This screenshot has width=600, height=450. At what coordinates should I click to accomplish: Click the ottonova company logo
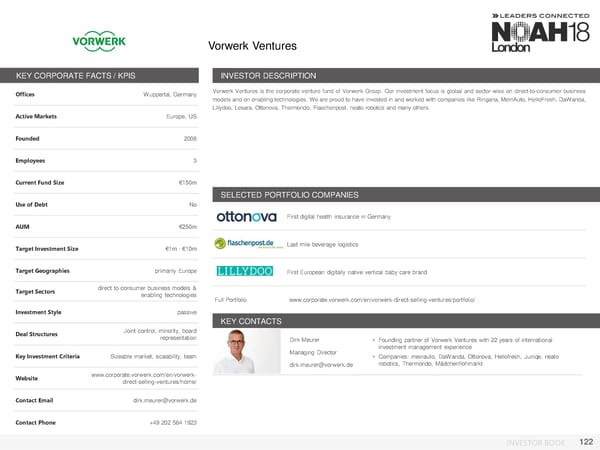[x=246, y=216]
